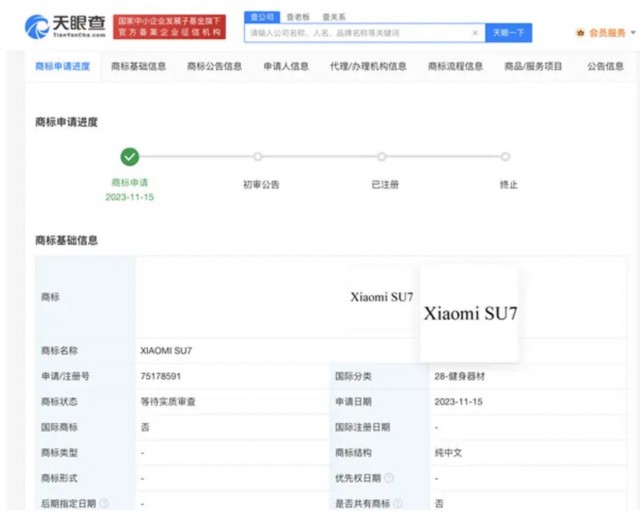Click the 国际注册日期 field label
640x512 pixels.
(x=362, y=427)
